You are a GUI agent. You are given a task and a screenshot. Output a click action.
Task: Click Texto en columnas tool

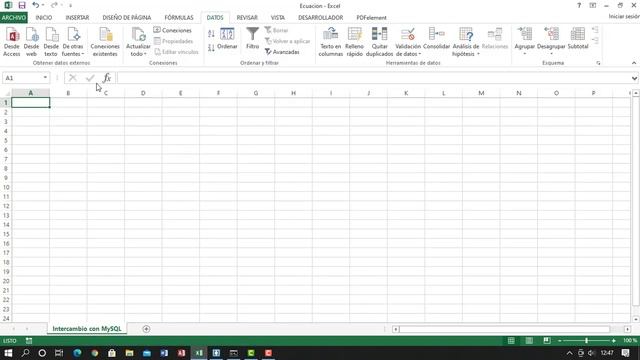(x=331, y=42)
